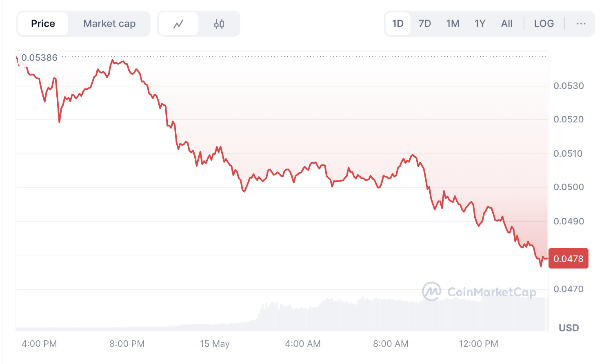Click the 4:00 AM time axis label
Viewport: 604px width, 364px height.
pyautogui.click(x=303, y=344)
